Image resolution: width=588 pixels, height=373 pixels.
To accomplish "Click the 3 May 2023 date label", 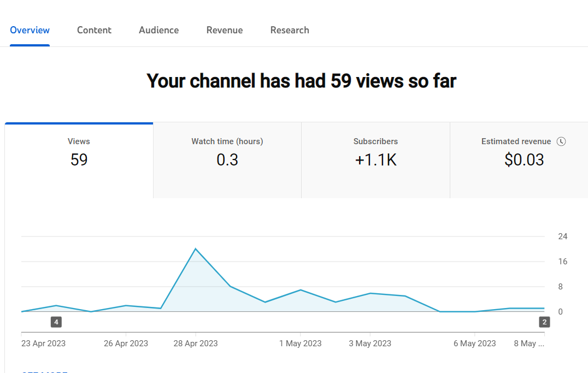I will (370, 344).
